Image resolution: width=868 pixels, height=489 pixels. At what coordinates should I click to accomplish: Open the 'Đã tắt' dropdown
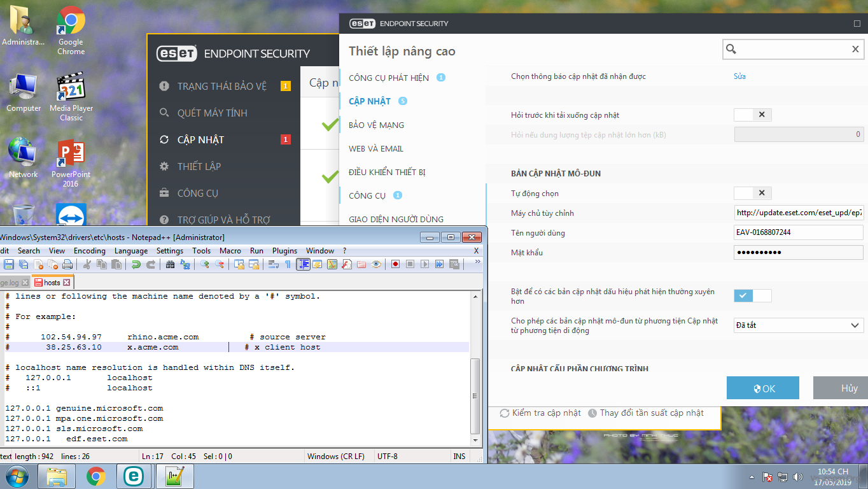[x=798, y=325]
